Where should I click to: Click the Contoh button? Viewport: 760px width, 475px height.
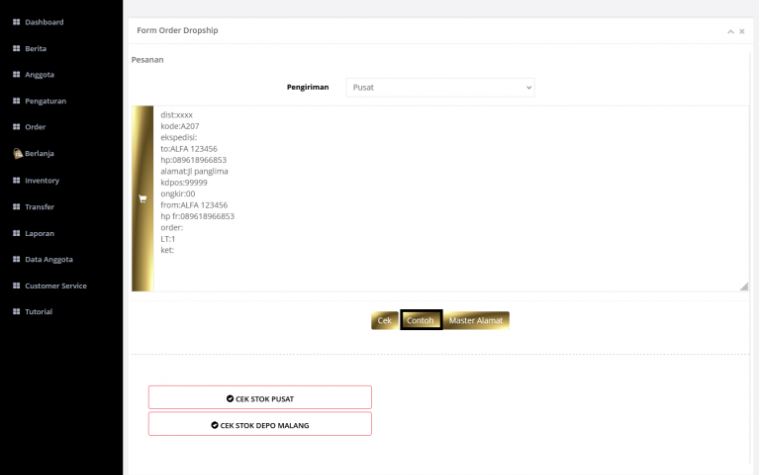(421, 320)
